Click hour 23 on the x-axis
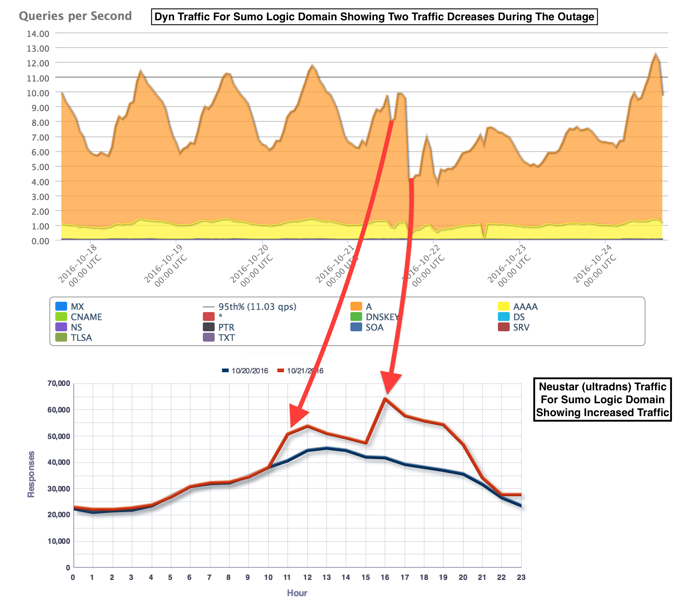Viewport: 700px width, 605px height. pos(521,577)
